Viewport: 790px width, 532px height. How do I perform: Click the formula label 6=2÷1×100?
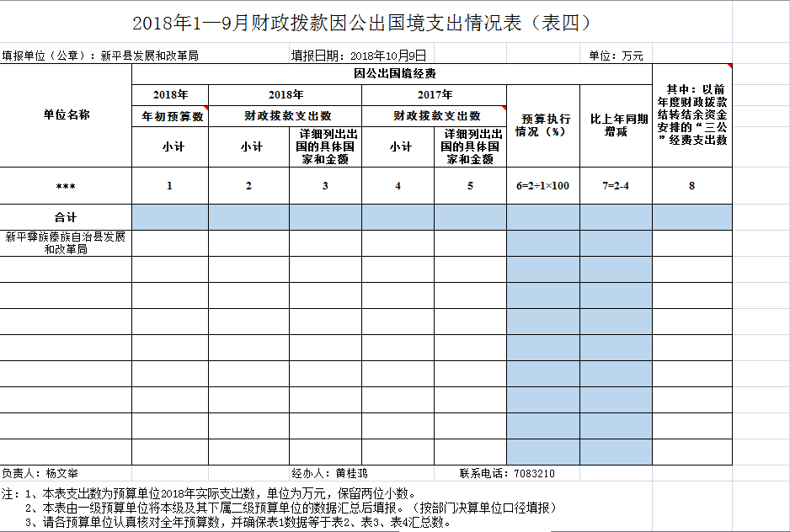[543, 186]
